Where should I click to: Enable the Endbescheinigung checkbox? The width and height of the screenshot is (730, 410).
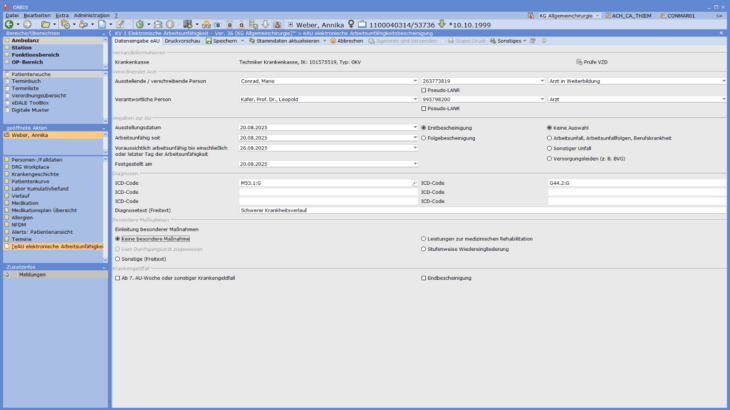pos(423,278)
